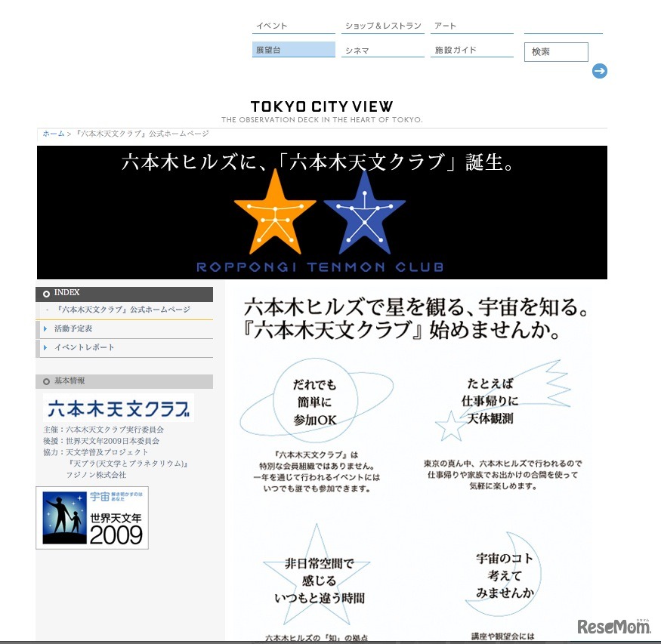Click the star graphic 非日常空間で感じる
661x644 pixels.
(317, 575)
